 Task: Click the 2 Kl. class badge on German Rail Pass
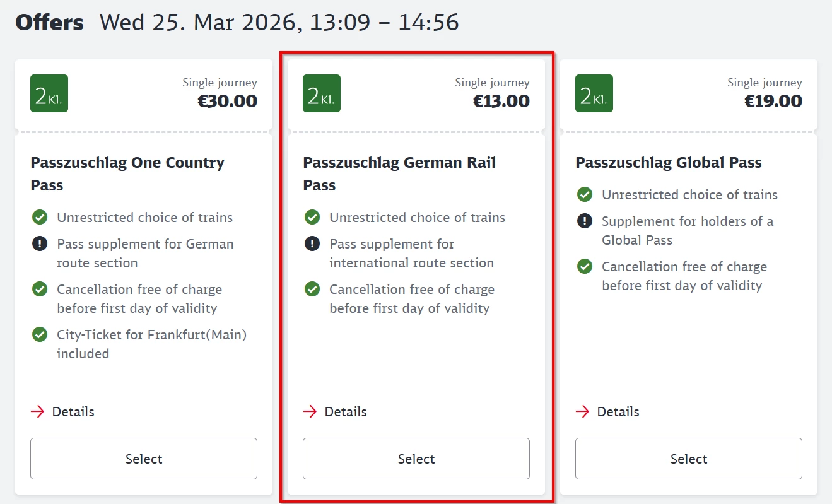[322, 93]
